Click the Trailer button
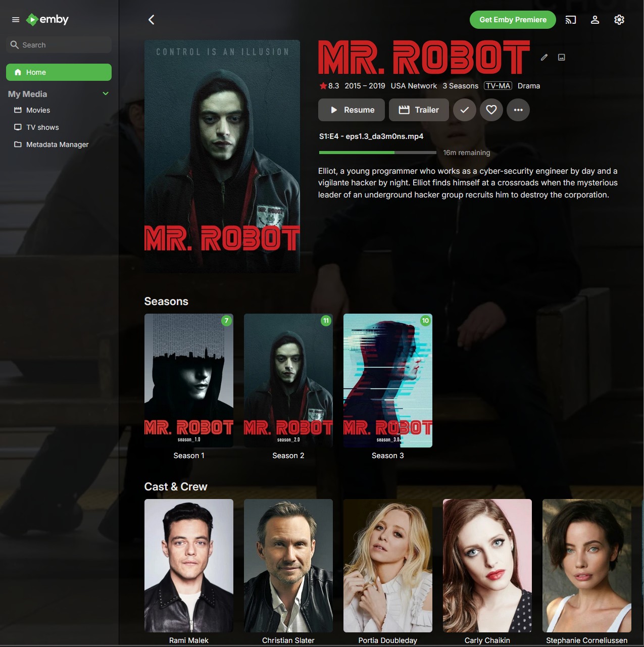The image size is (644, 647). coord(419,110)
